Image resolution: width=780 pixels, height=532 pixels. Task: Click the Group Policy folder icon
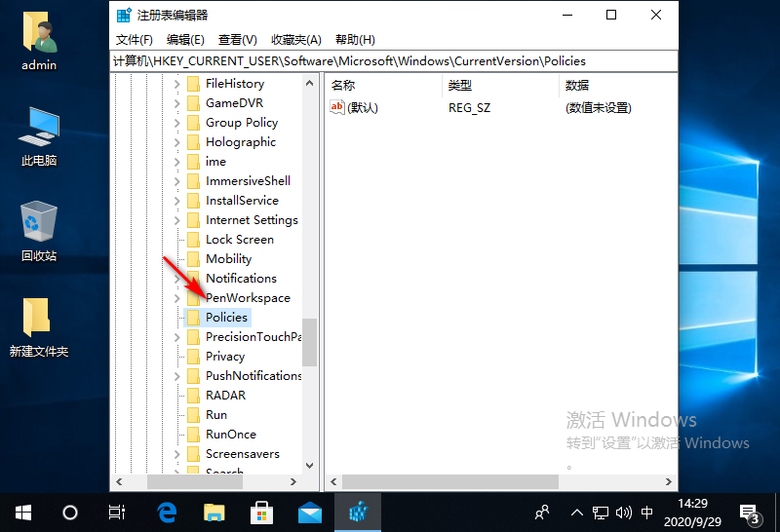point(193,123)
